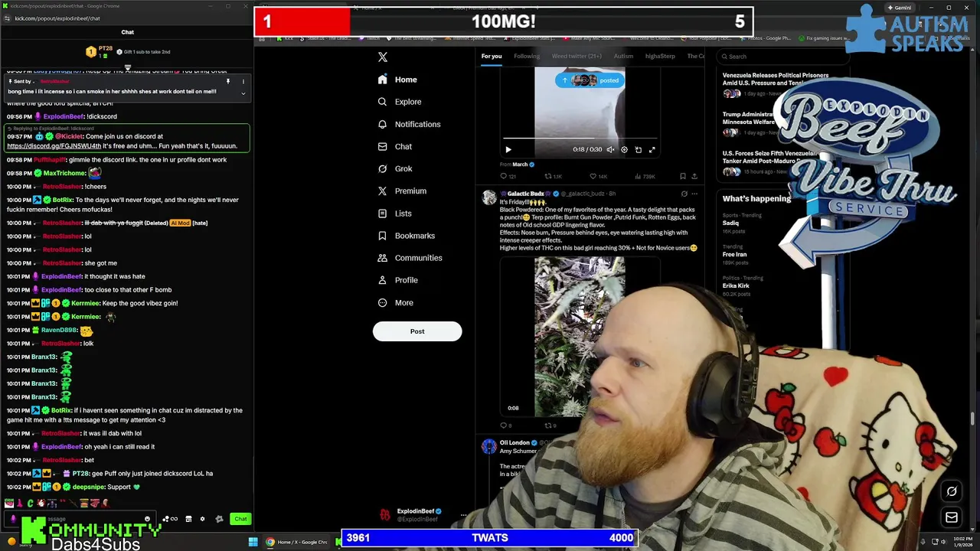Toggle picture-in-picture on top video
Image resolution: width=980 pixels, height=551 pixels.
(638, 150)
